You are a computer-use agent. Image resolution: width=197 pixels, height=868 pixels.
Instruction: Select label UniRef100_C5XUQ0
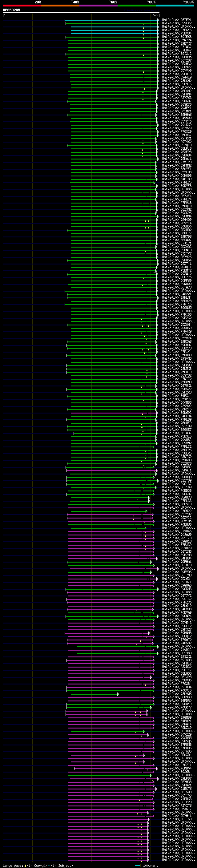click(176, 230)
